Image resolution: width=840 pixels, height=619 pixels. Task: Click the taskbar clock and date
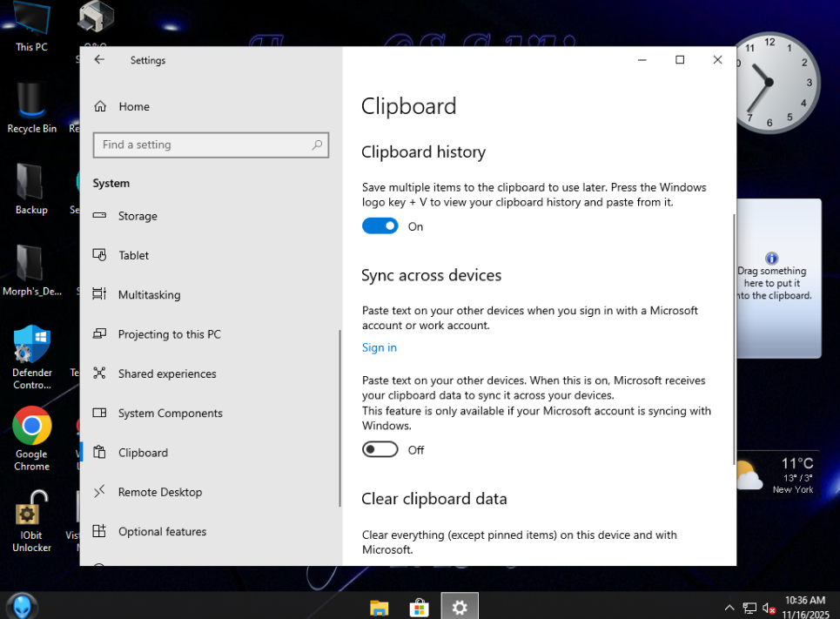point(803,607)
